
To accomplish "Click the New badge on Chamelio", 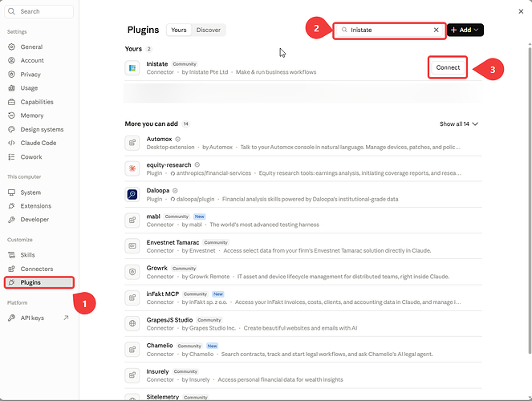I will tap(212, 346).
